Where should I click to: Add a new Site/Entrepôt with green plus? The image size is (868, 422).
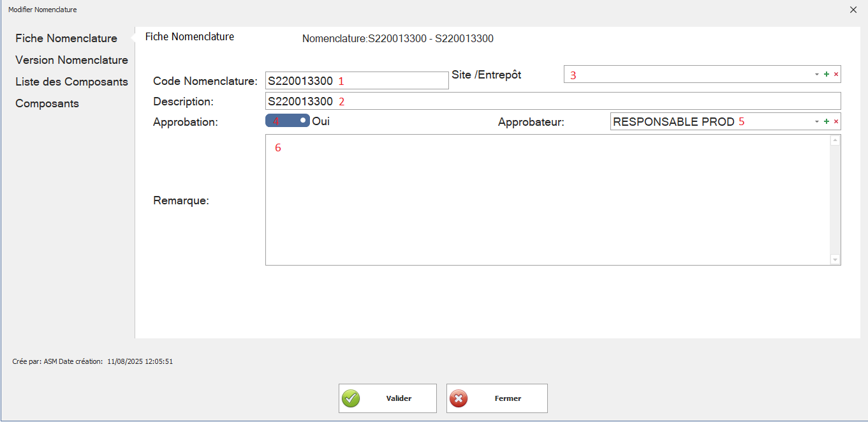pyautogui.click(x=827, y=75)
